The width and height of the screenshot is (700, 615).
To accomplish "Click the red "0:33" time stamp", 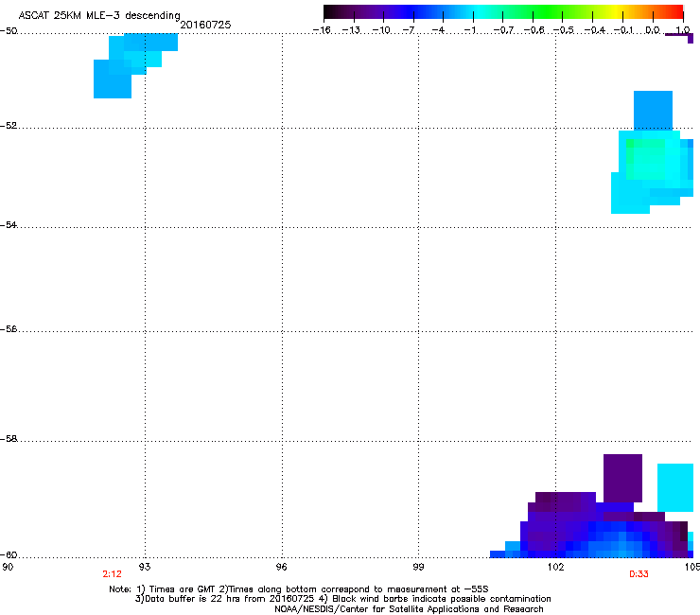I will coord(639,574).
